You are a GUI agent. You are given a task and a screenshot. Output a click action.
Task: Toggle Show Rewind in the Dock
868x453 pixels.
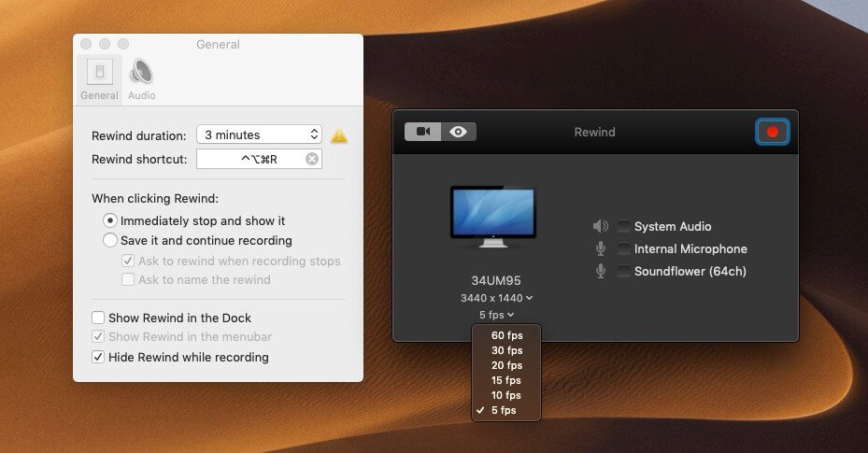pos(98,319)
